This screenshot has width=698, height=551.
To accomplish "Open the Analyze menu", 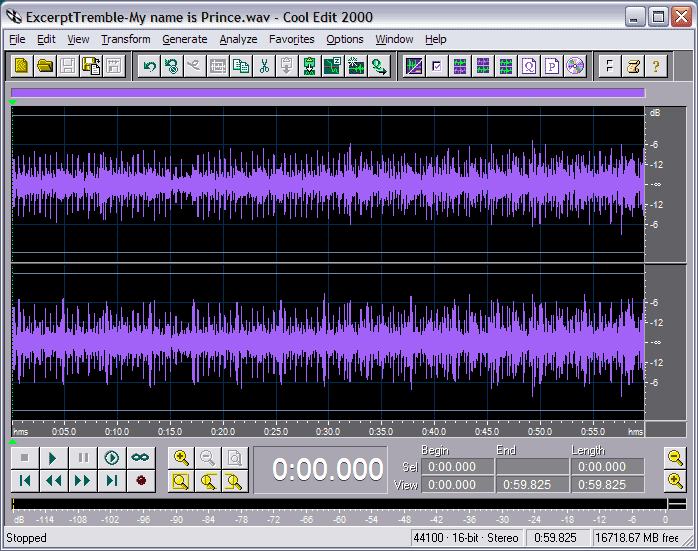I will coord(238,40).
